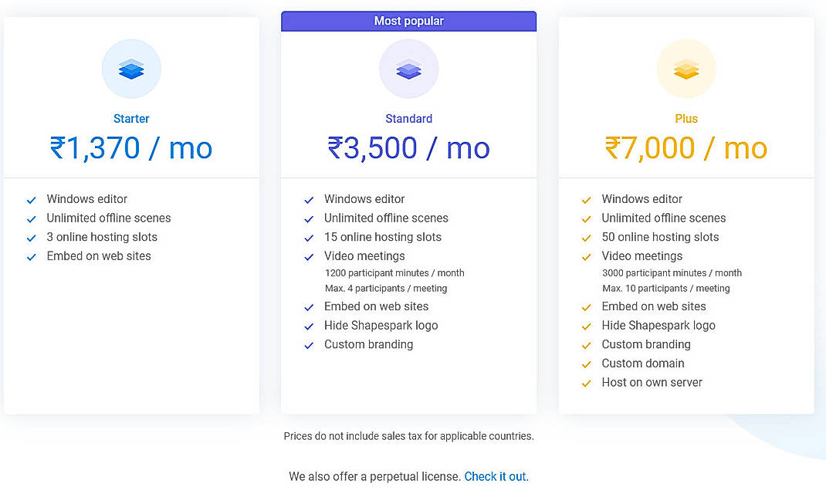Open the Check it out link
826x504 pixels.
coord(496,476)
